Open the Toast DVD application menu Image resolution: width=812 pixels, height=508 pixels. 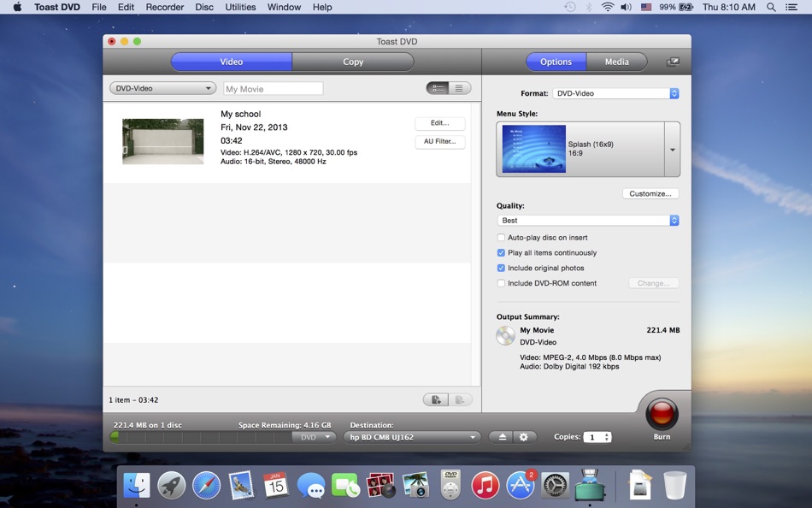pos(57,7)
